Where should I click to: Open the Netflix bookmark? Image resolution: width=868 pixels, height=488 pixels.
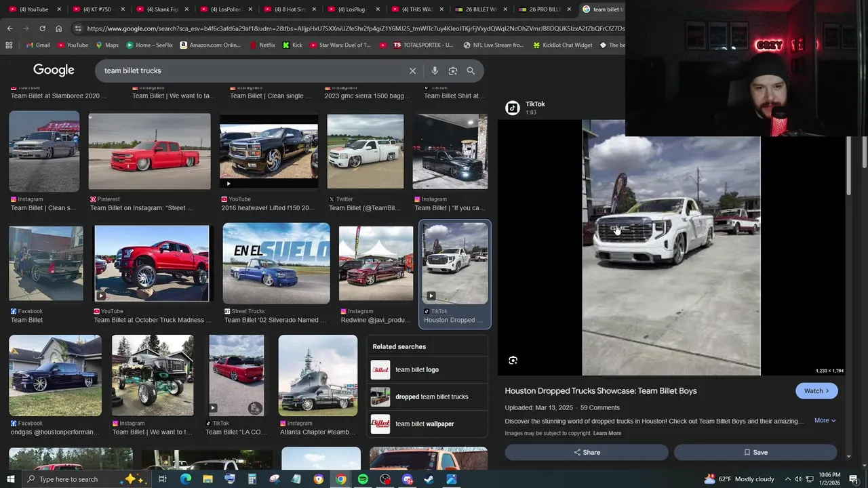[x=262, y=45]
